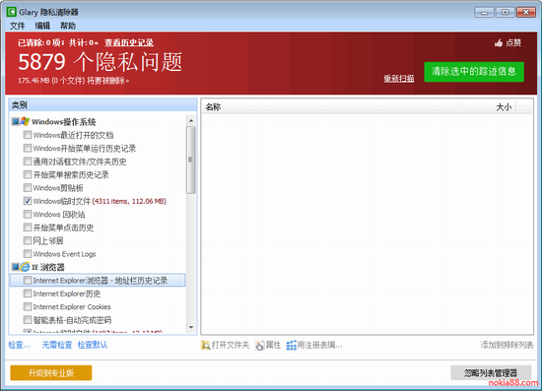Select the IE 浏览器 tree label
This screenshot has height=392, width=542.
tap(48, 267)
